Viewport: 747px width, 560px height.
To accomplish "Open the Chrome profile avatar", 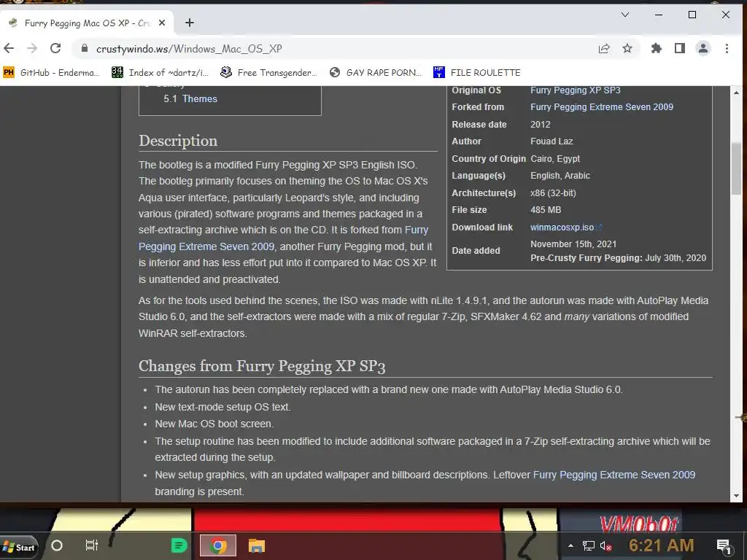I will coord(703,48).
